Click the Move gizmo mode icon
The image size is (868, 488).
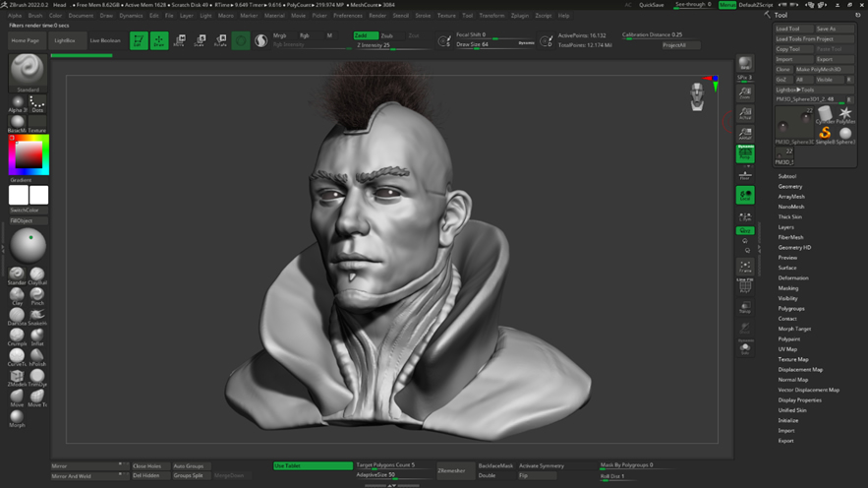click(179, 40)
